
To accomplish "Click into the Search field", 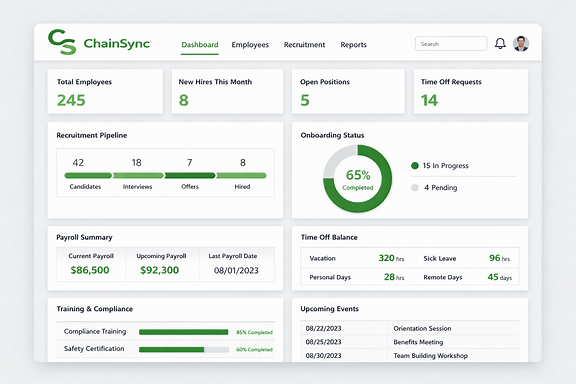I will coord(451,44).
